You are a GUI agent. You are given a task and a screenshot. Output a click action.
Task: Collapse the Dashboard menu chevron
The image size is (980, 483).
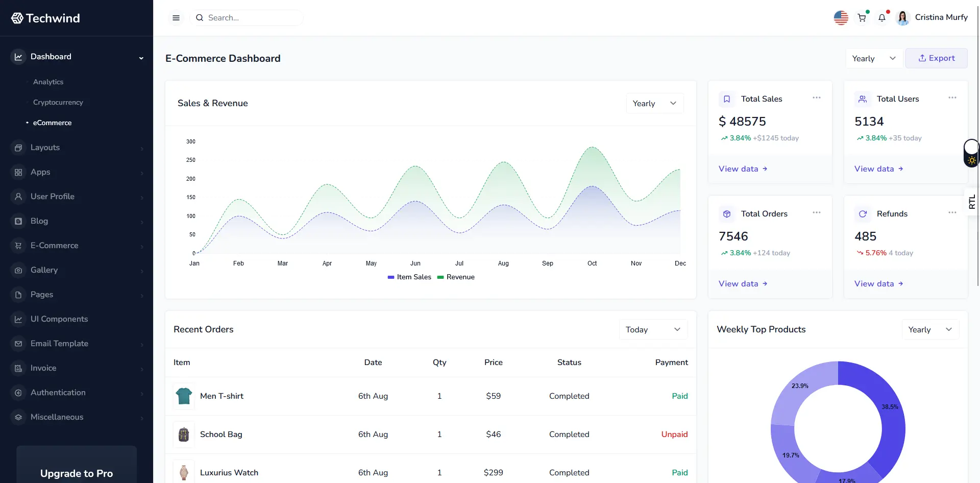[141, 58]
